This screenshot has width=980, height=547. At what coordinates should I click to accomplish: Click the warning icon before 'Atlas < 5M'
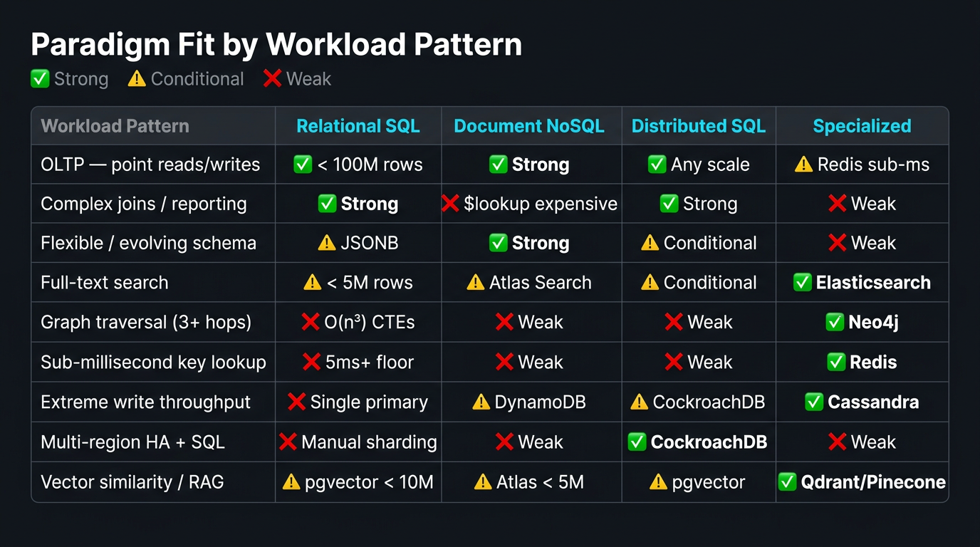(x=482, y=482)
